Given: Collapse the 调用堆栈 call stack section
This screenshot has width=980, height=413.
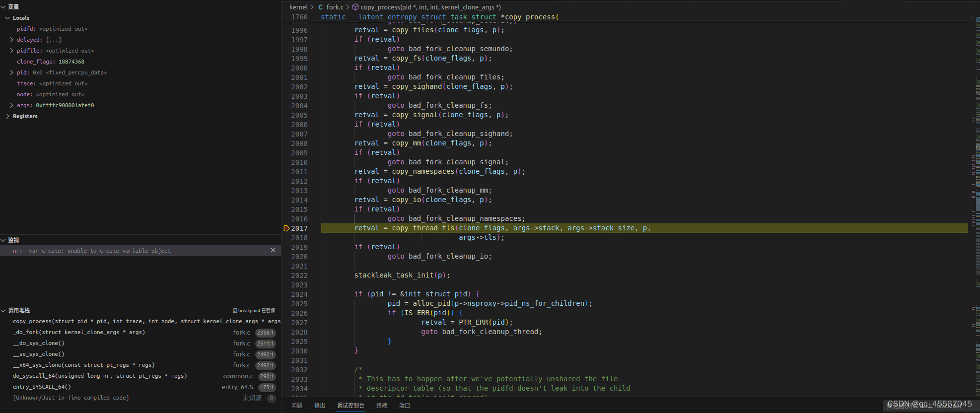Looking at the screenshot, I should (x=3, y=311).
